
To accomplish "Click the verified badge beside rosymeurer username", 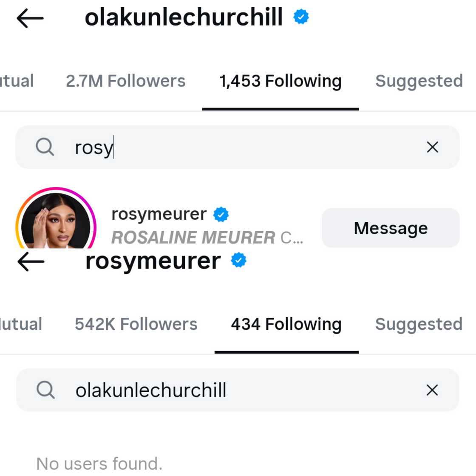I will 239,260.
